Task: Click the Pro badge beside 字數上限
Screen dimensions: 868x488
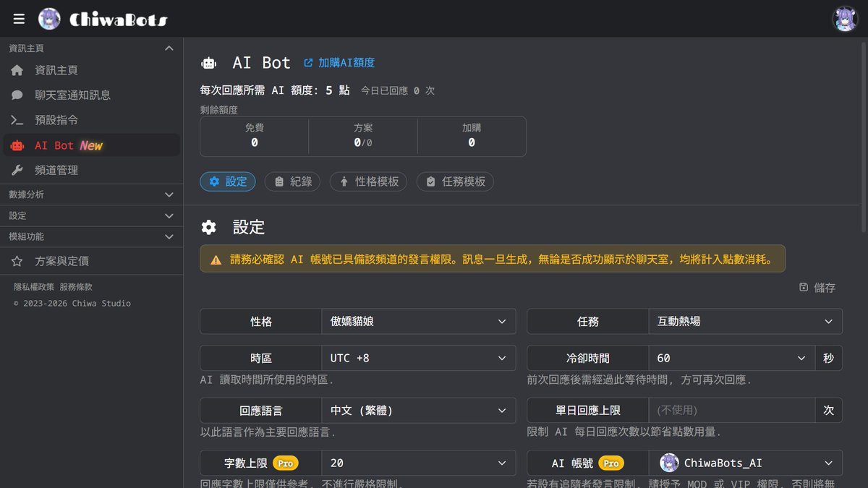Action: tap(286, 463)
